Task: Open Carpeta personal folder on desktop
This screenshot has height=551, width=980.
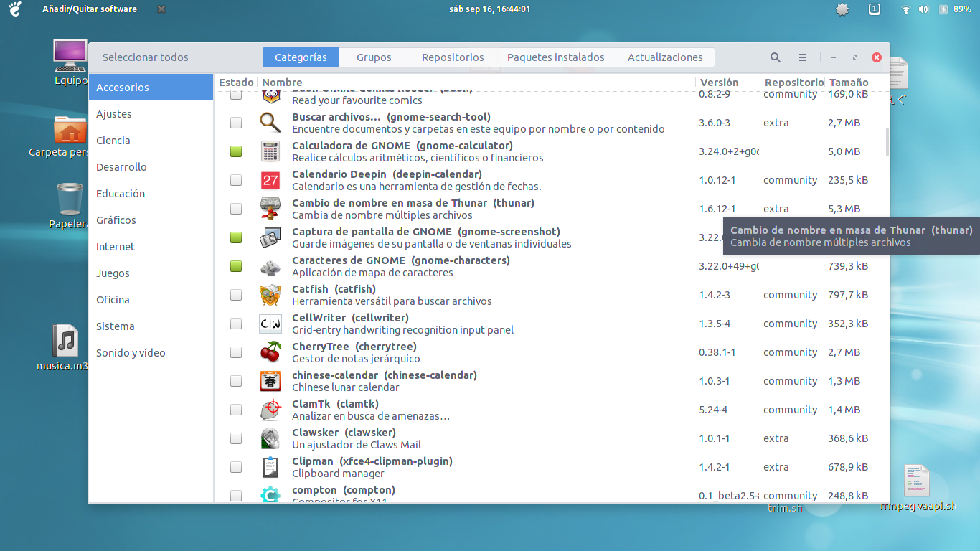Action: click(x=70, y=129)
